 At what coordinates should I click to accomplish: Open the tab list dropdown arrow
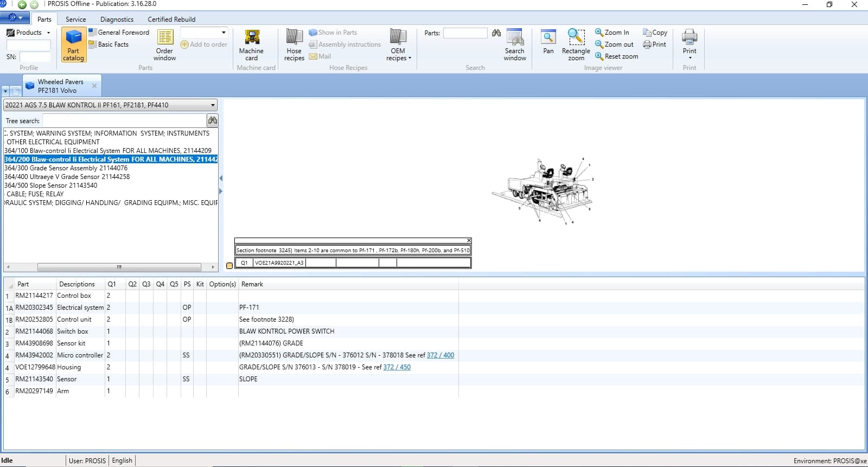5,91
